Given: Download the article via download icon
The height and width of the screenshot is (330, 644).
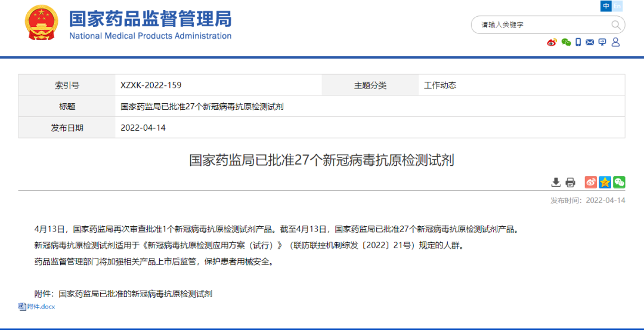Looking at the screenshot, I should (x=556, y=182).
